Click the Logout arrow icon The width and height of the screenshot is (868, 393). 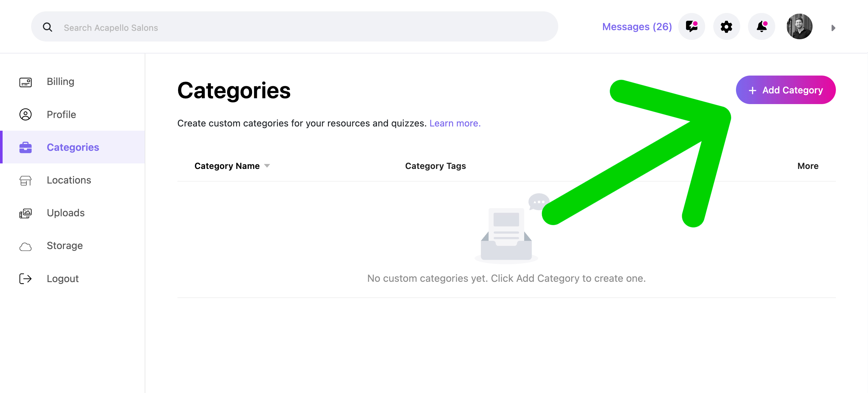tap(26, 279)
